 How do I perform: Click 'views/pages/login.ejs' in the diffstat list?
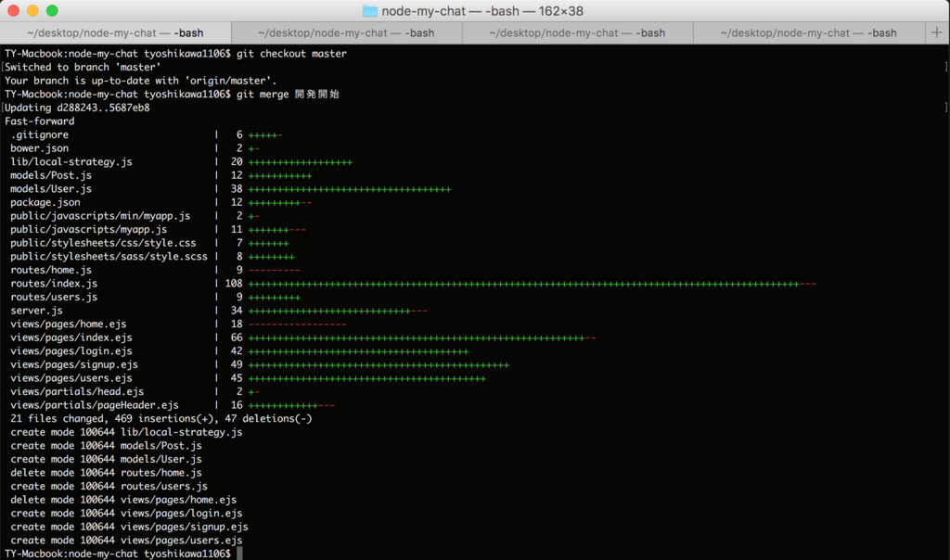pyautogui.click(x=71, y=351)
